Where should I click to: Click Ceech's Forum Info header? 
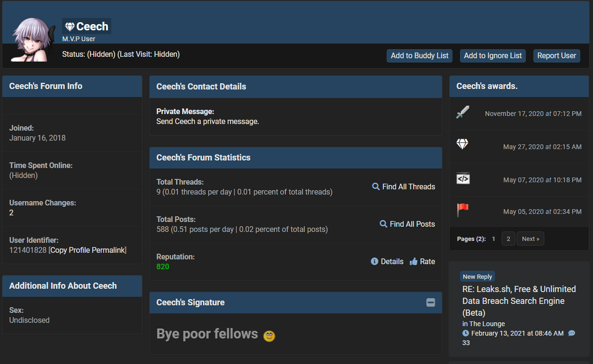point(72,86)
